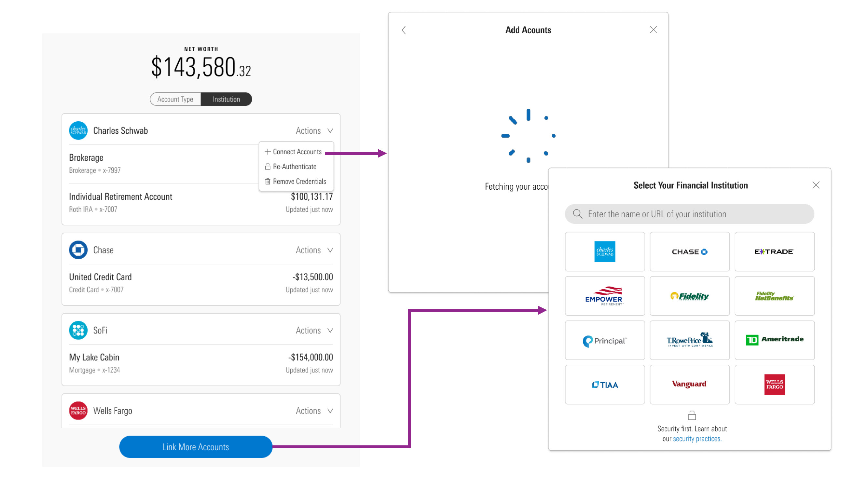Switch to Institution view
Viewport: 868px width, 488px height.
click(227, 99)
